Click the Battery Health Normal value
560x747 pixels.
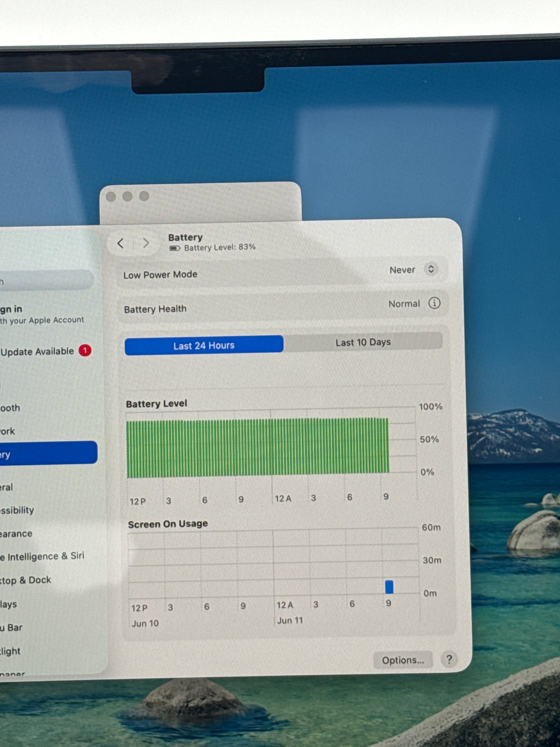[404, 304]
